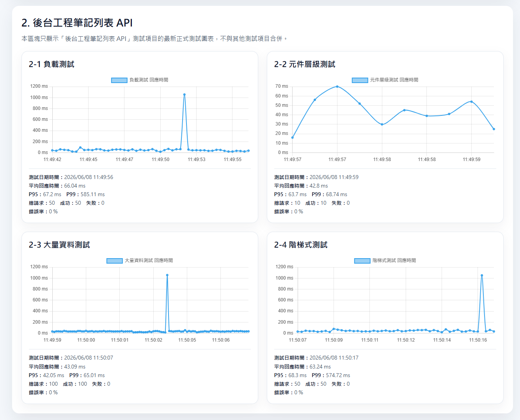Image resolution: width=520 pixels, height=420 pixels.
Task: Click the spike peak point in 大量資料測試 chart
Action: coord(167,275)
